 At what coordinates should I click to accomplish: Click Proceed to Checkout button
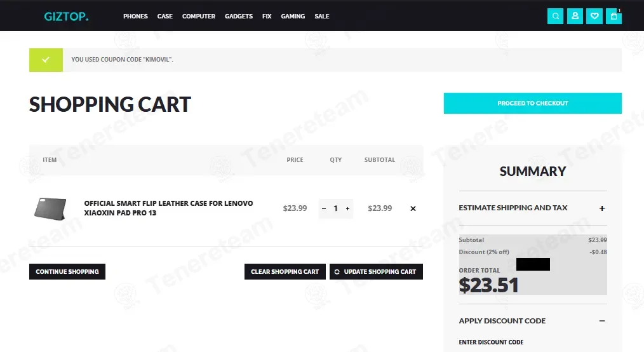[533, 103]
